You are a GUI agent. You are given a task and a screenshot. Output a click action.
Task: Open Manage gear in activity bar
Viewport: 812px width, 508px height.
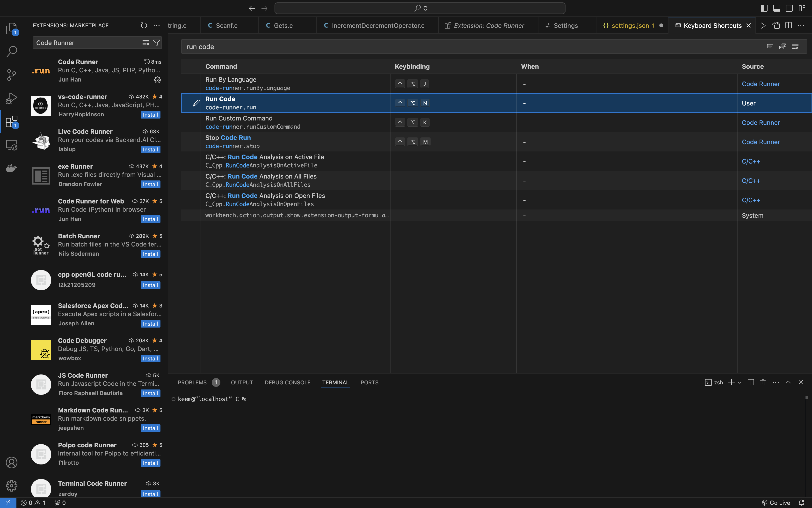(11, 486)
